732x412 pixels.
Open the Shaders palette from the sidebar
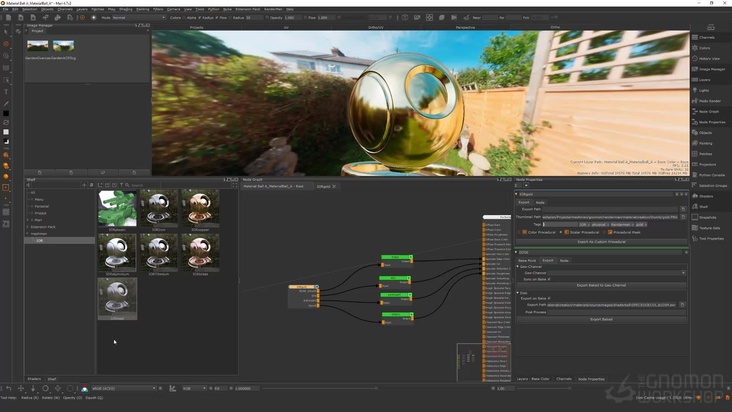pos(705,196)
